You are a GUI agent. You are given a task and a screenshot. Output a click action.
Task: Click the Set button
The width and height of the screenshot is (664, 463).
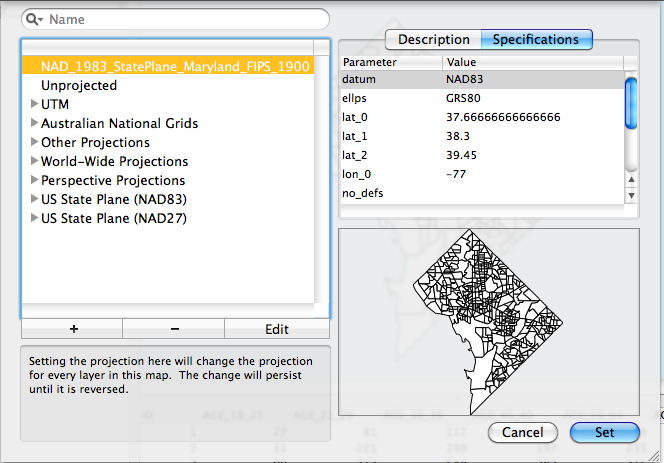click(605, 433)
